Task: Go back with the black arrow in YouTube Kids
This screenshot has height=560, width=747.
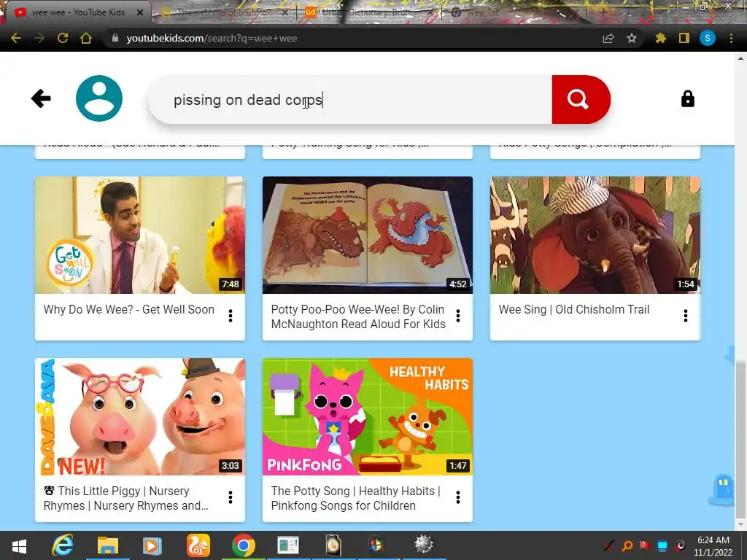Action: [41, 98]
